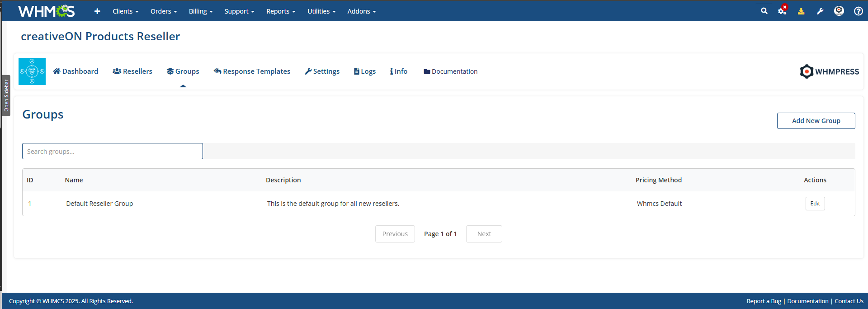The width and height of the screenshot is (868, 309).
Task: Click the download updates icon in header
Action: pos(801,11)
